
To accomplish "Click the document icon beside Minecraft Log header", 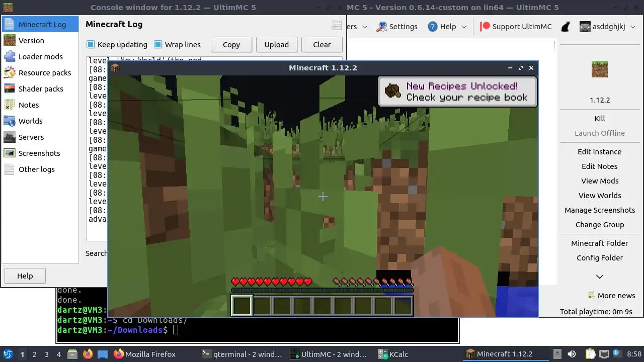I will tap(337, 25).
